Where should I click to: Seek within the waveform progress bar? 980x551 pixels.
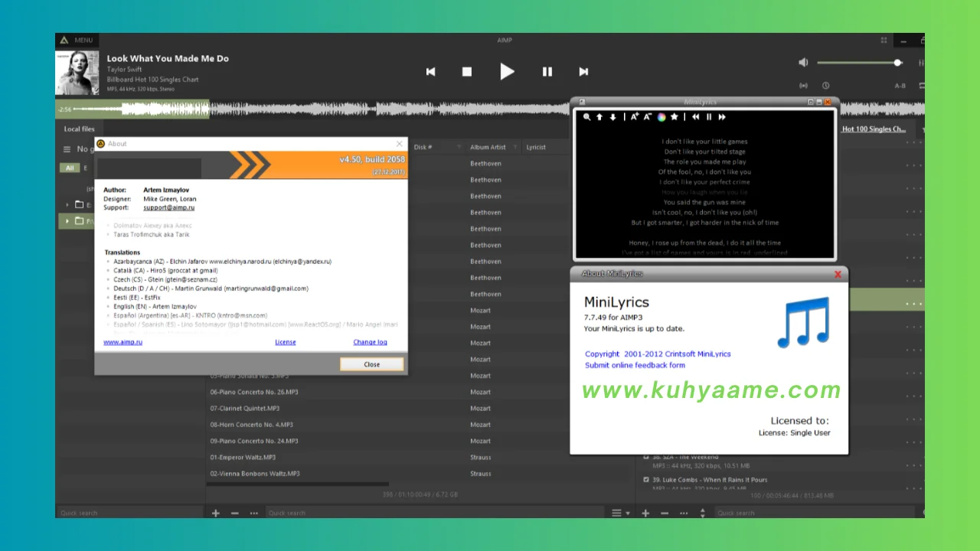coord(490,109)
